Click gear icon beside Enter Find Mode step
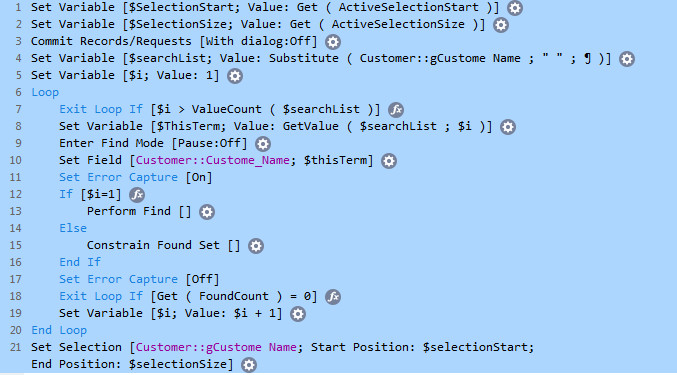 tap(263, 144)
